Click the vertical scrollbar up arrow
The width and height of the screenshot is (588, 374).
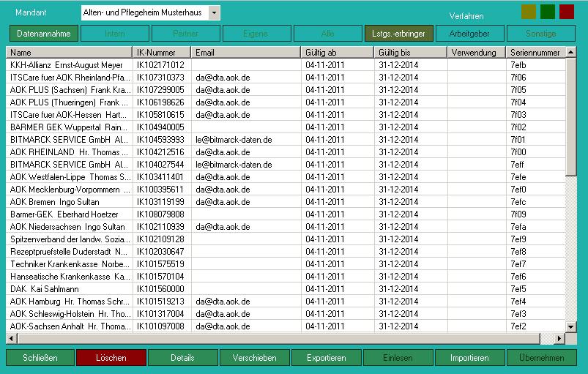(x=570, y=53)
